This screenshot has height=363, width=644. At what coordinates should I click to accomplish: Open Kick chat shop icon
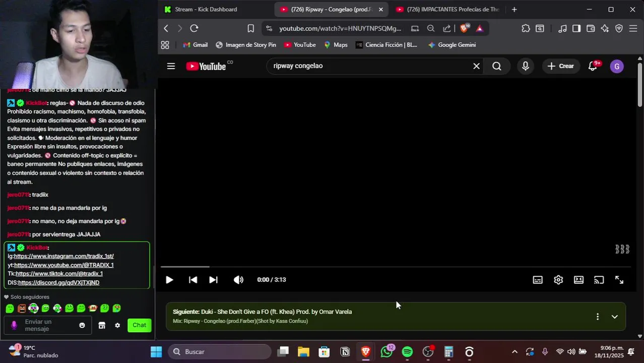coord(102,325)
